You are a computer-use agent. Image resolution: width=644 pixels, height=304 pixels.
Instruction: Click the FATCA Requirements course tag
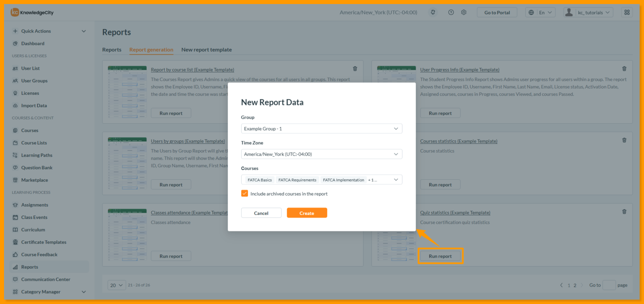click(x=297, y=180)
